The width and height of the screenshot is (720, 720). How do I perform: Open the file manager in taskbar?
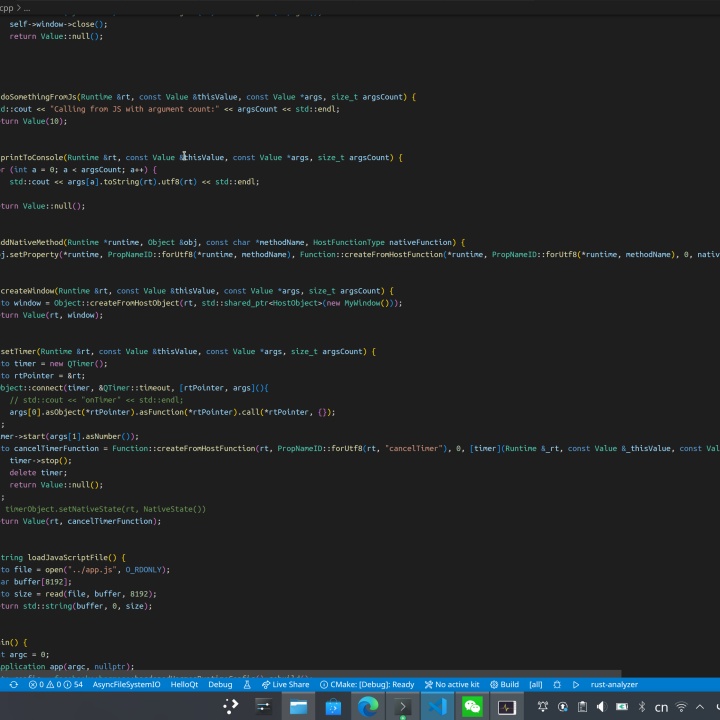coord(298,706)
